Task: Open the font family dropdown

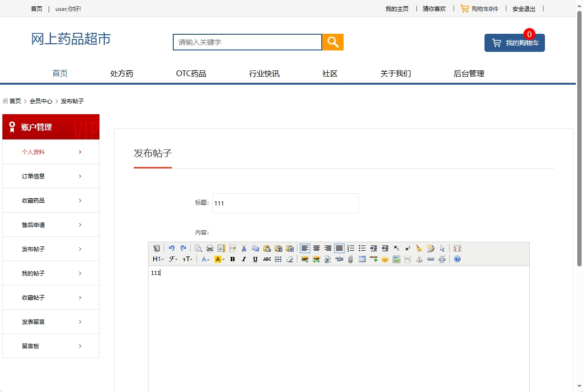Action: coord(172,259)
